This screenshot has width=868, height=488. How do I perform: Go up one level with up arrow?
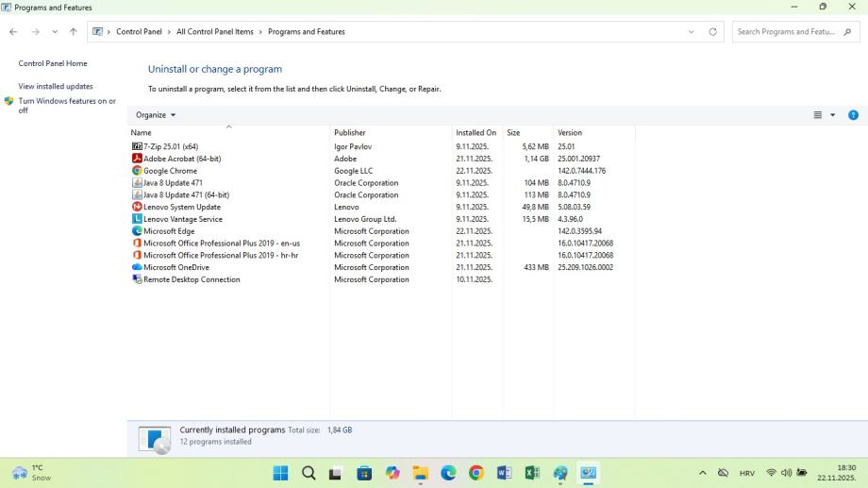pos(73,31)
